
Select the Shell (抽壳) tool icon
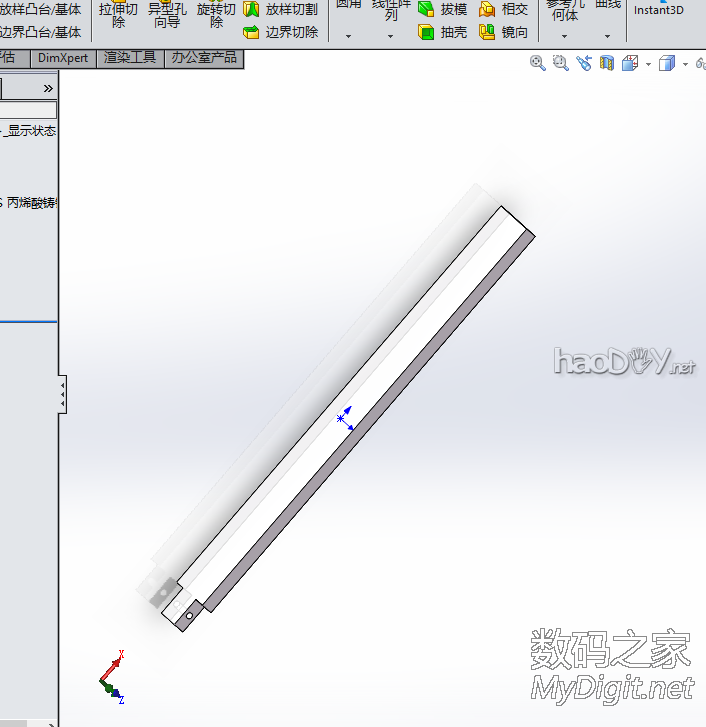click(426, 32)
